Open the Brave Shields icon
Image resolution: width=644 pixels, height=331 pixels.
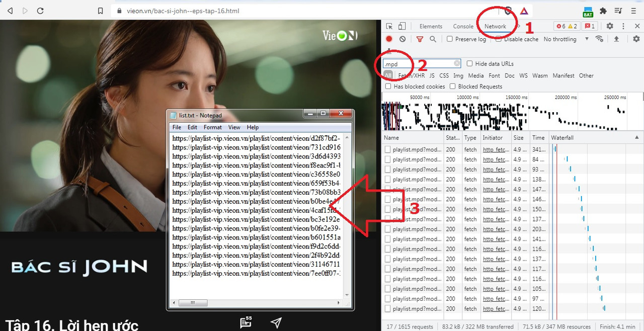point(508,11)
